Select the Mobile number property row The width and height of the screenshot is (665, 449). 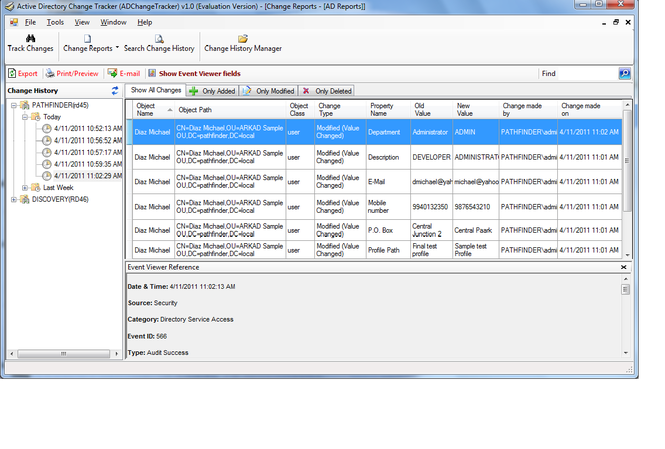pyautogui.click(x=377, y=206)
